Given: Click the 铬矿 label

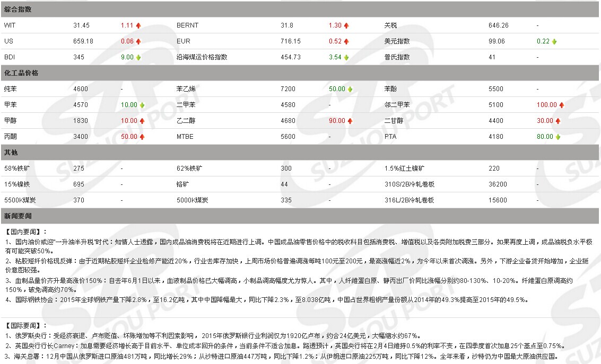Looking at the screenshot, I should click(183, 184).
